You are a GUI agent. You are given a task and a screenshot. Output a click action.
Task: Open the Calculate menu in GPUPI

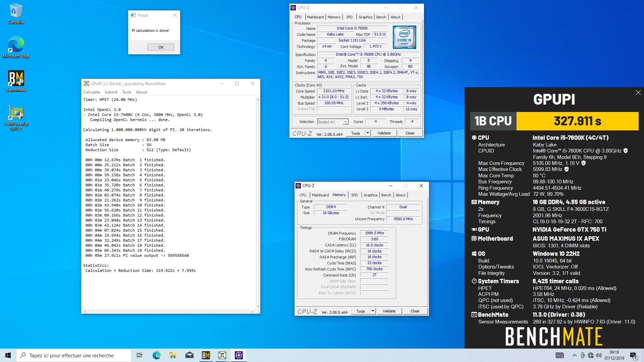pyautogui.click(x=92, y=92)
